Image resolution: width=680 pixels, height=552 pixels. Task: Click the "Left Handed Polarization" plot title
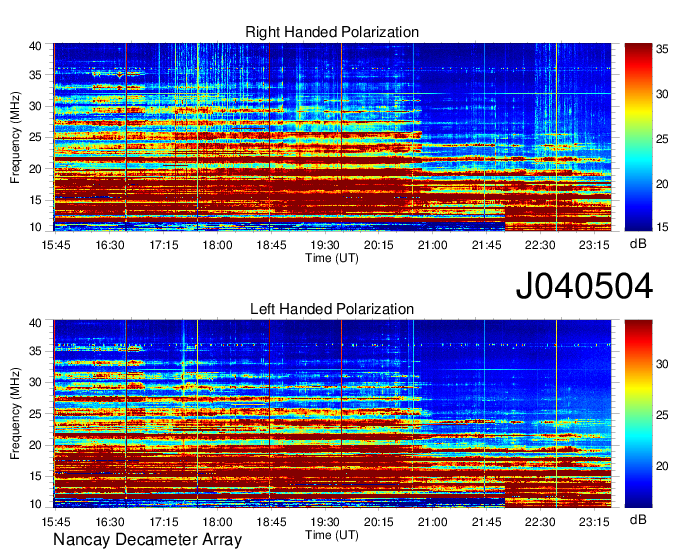(332, 309)
